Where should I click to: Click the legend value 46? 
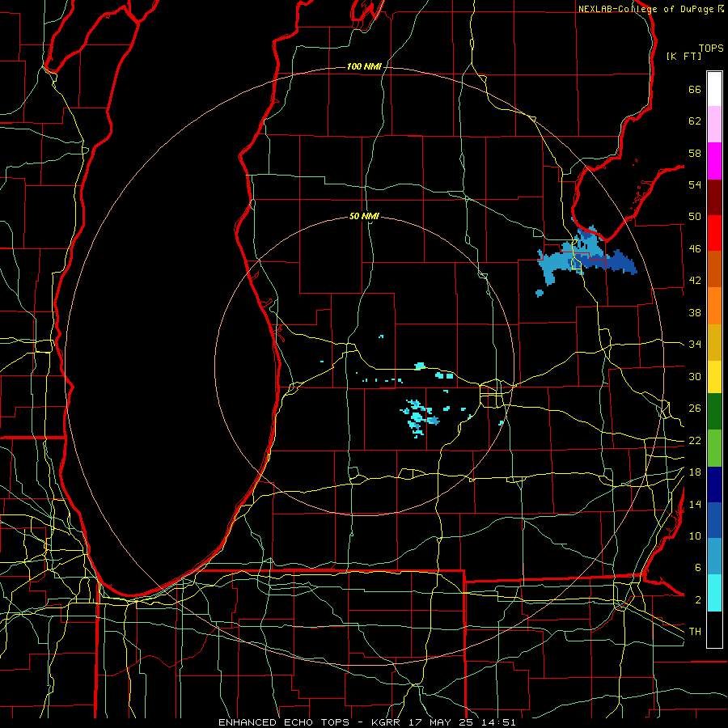695,249
